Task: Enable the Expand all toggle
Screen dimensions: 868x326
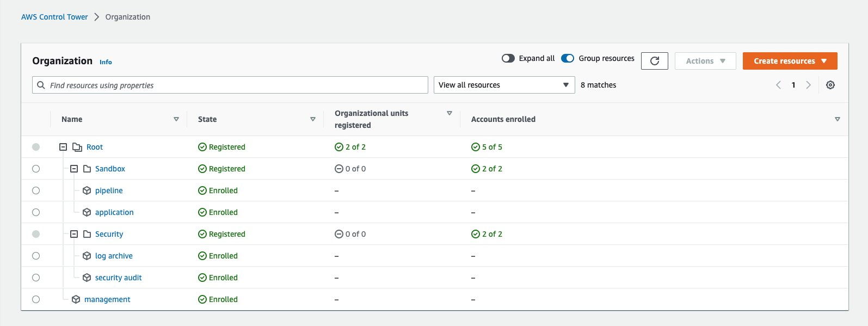Action: point(508,58)
